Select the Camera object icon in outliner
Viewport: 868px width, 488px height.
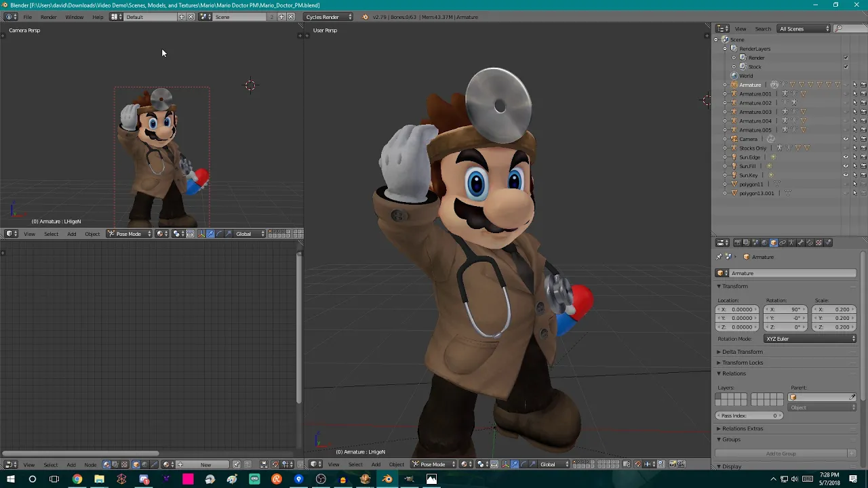click(x=734, y=139)
